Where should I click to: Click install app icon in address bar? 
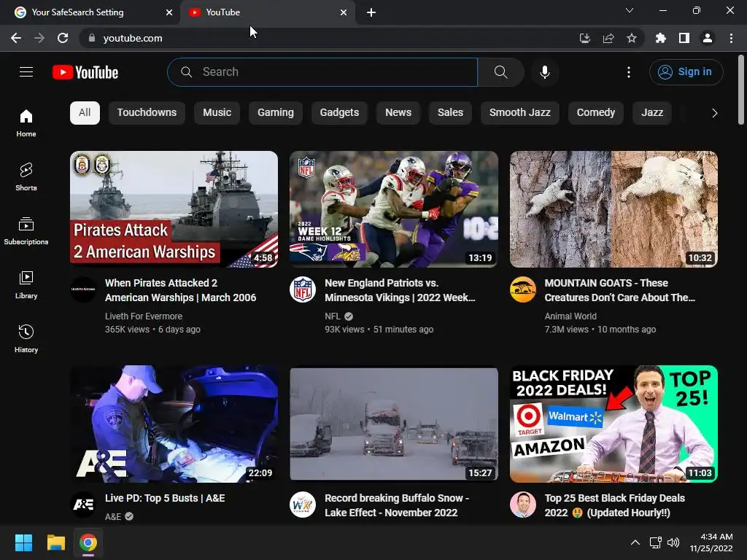(x=585, y=38)
